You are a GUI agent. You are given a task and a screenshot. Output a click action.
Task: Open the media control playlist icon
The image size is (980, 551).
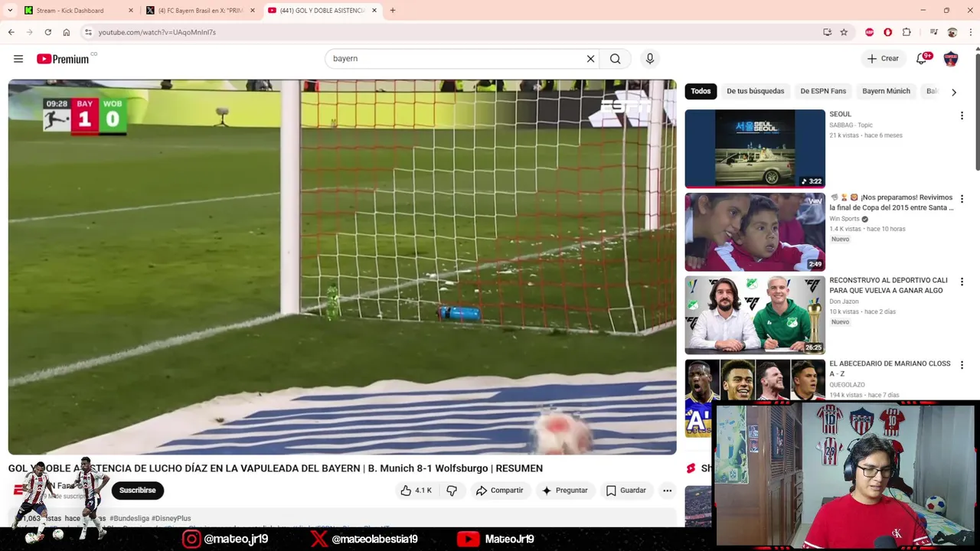coord(933,32)
